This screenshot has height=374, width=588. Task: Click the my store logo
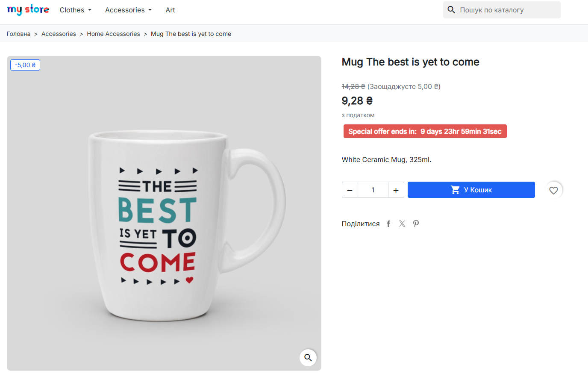28,9
